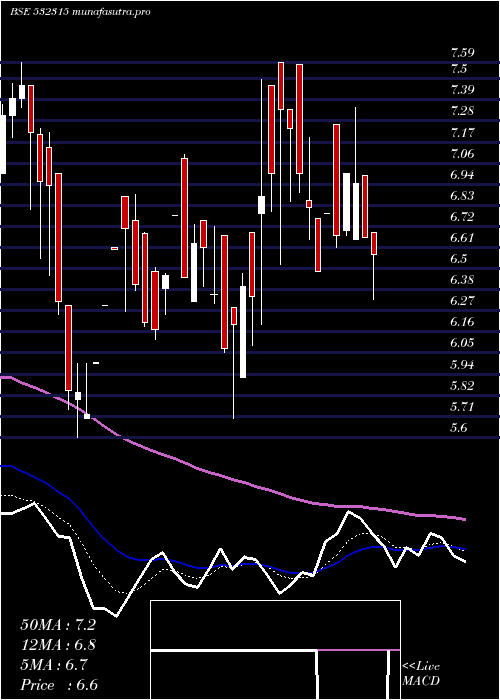Click the 12MA : 6.8 readout
The image size is (500, 700).
pos(58,645)
